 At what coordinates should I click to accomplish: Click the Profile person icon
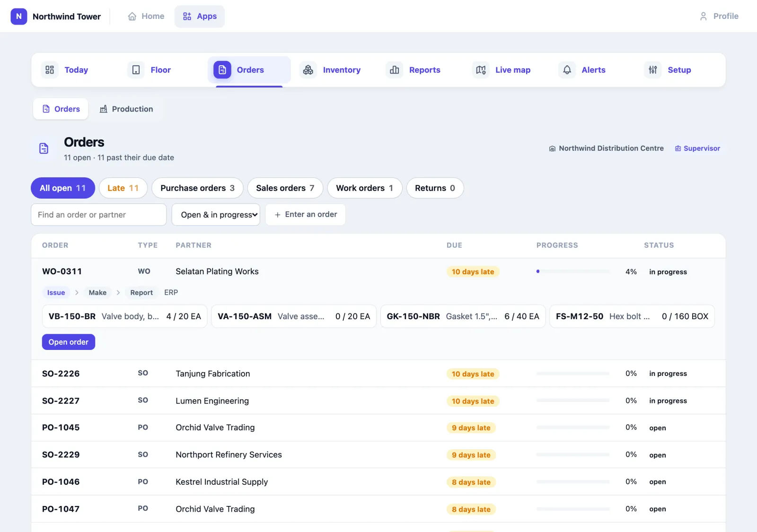[704, 17]
